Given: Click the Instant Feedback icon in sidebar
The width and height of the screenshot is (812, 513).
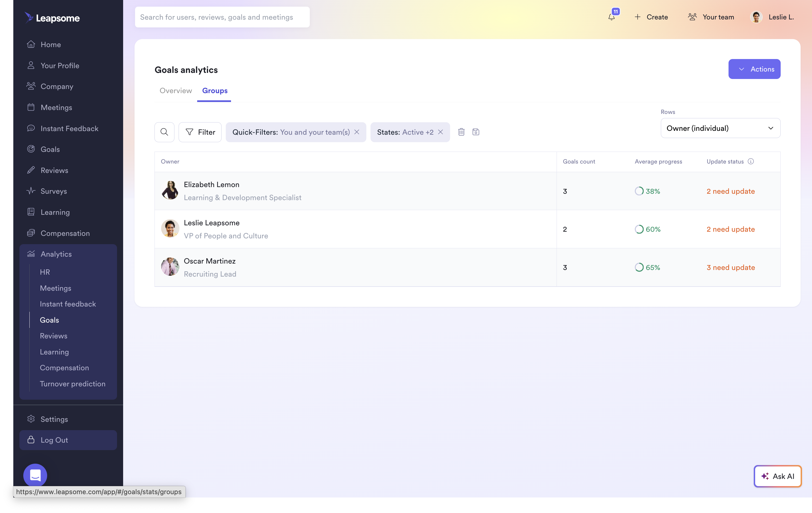Looking at the screenshot, I should [x=31, y=128].
